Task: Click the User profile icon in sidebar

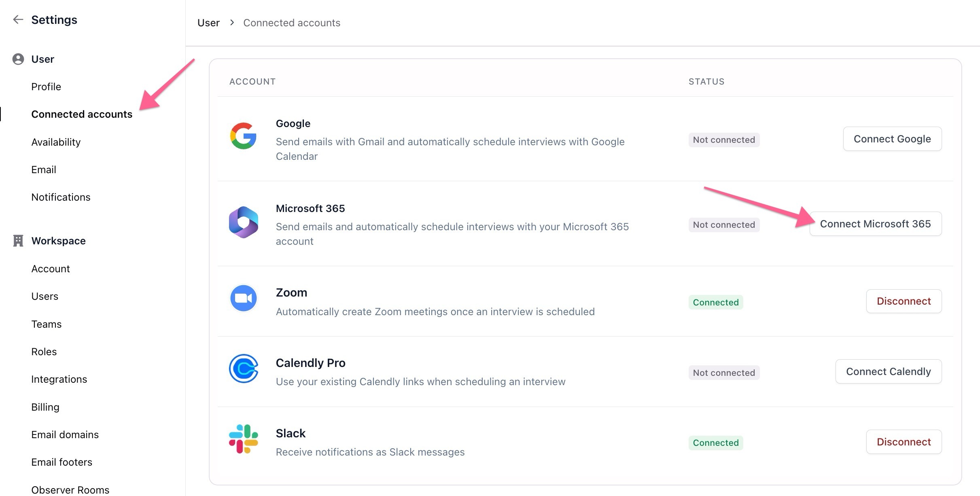Action: [18, 59]
